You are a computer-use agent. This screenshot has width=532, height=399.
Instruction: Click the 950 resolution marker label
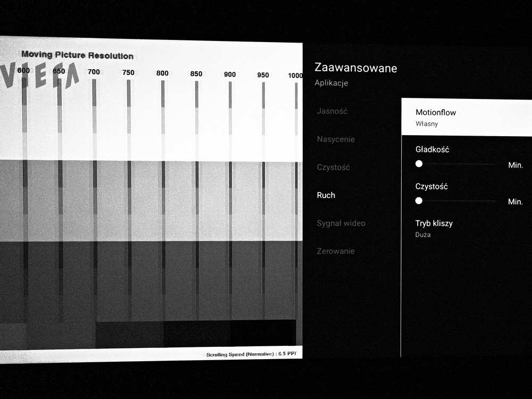(x=263, y=75)
